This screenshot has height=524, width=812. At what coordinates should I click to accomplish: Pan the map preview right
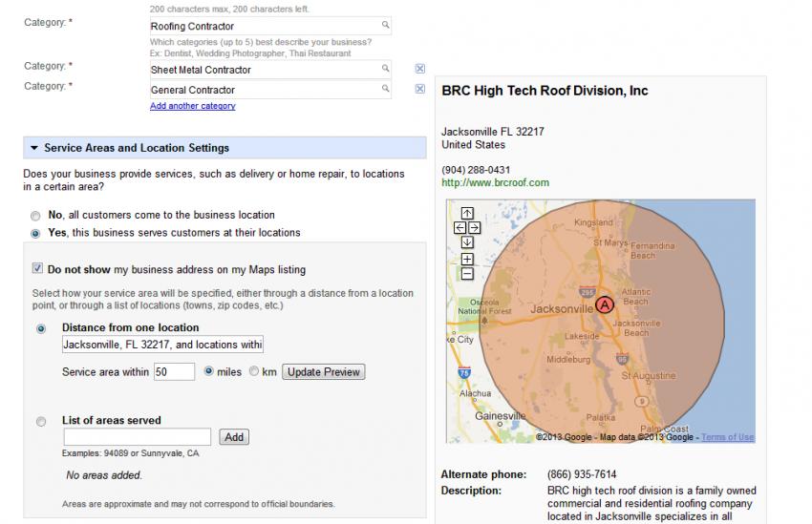click(x=475, y=227)
